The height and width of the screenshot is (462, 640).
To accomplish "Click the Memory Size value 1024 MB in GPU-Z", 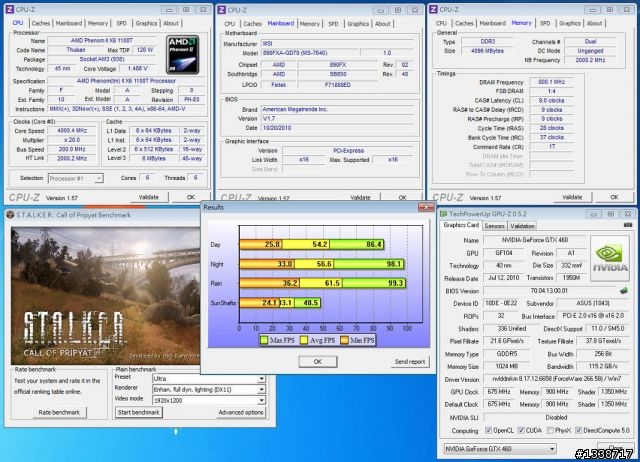I will tap(507, 366).
